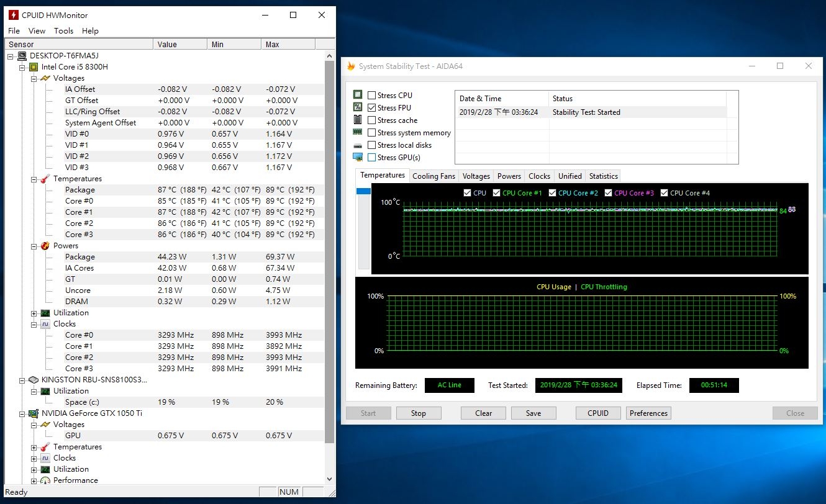Toggle the CPU Core #3 graph checkbox

tap(608, 193)
